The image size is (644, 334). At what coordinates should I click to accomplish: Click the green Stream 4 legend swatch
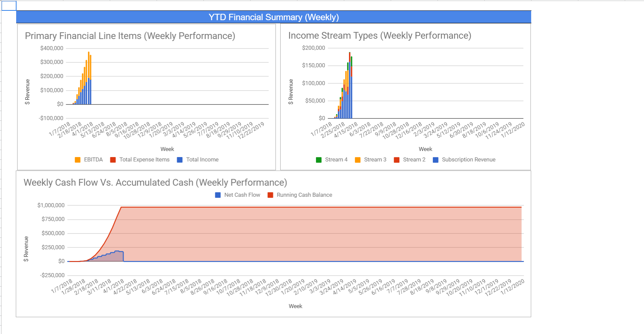(x=319, y=160)
